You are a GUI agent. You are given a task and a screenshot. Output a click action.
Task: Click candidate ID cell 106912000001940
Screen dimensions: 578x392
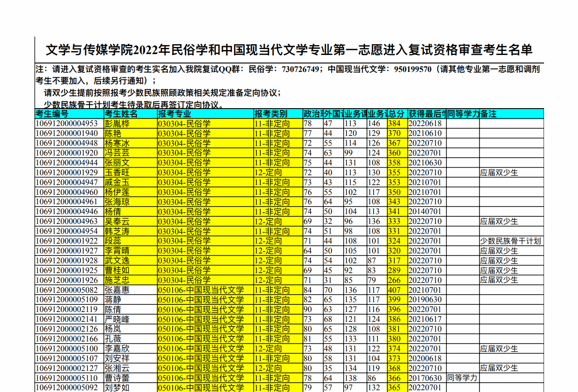[x=69, y=133]
